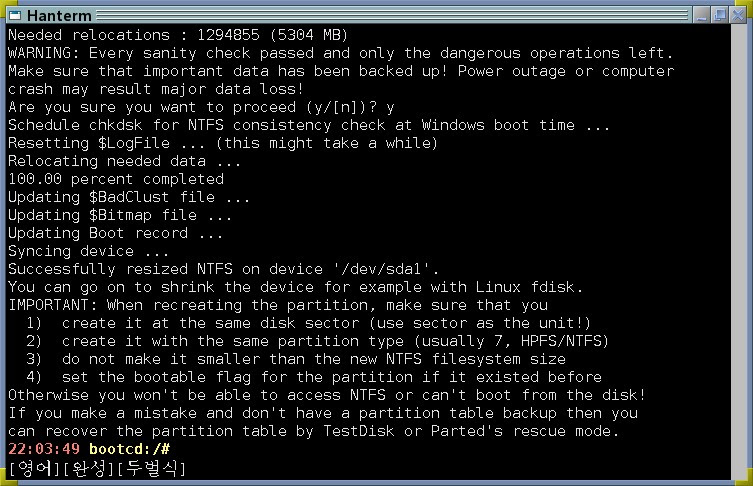The height and width of the screenshot is (486, 753).
Task: Click the "Syncing device" line
Action: tap(88, 251)
